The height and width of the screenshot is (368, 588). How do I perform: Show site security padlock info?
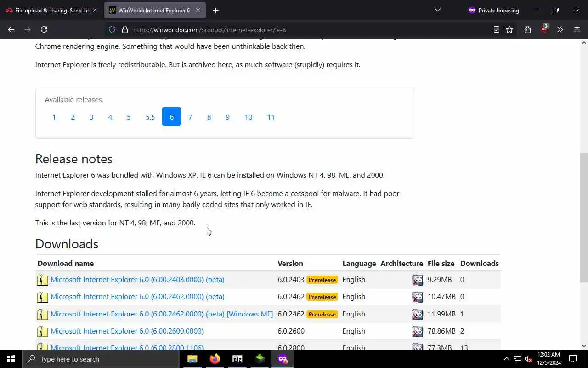coord(124,29)
